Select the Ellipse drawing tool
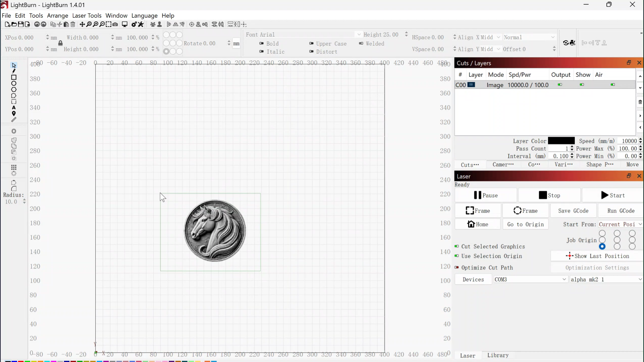Screen dimensions: 644x362 click(x=14, y=83)
